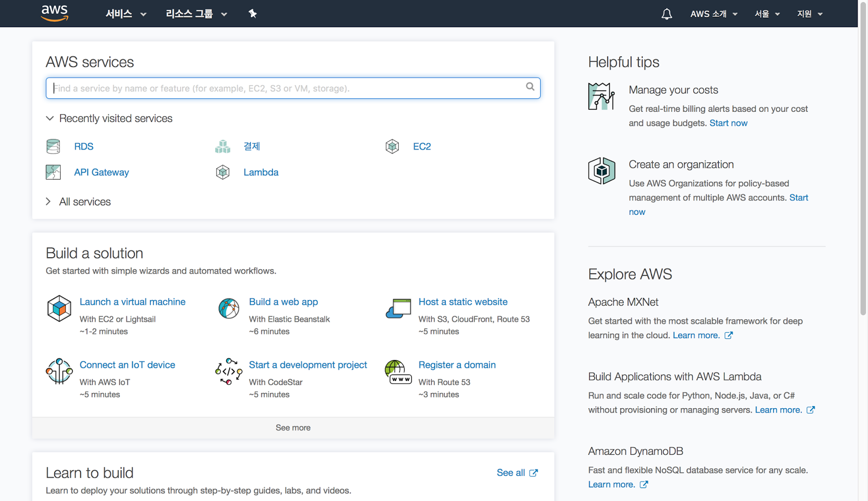
Task: Click See more under Build a solution
Action: pos(293,428)
